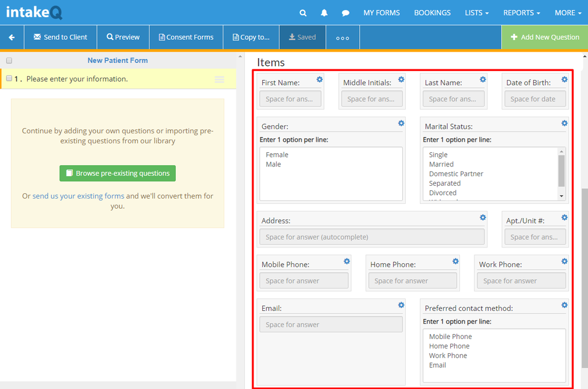This screenshot has height=389, width=588.
Task: Open Apt./Unit # settings gear
Action: pos(564,217)
